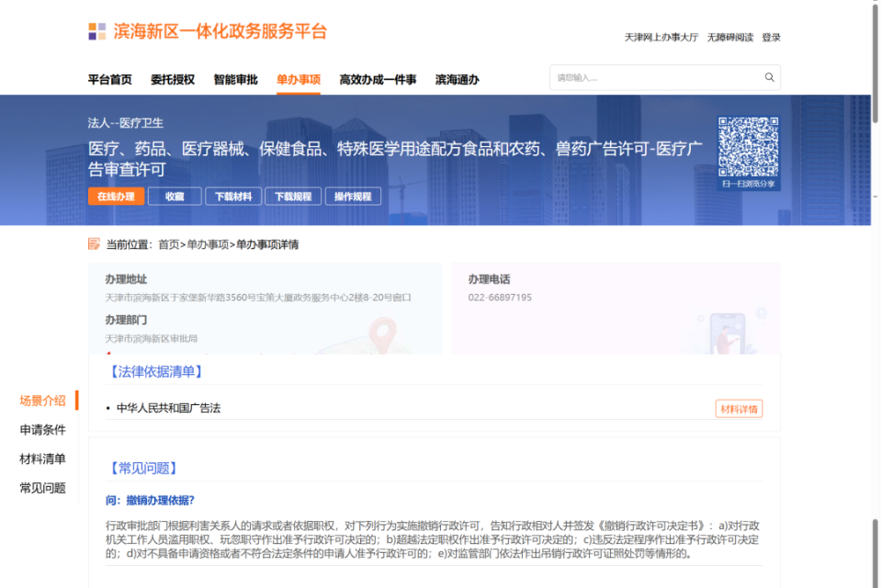
Task: Click the phone number 022-66897195
Action: point(500,297)
